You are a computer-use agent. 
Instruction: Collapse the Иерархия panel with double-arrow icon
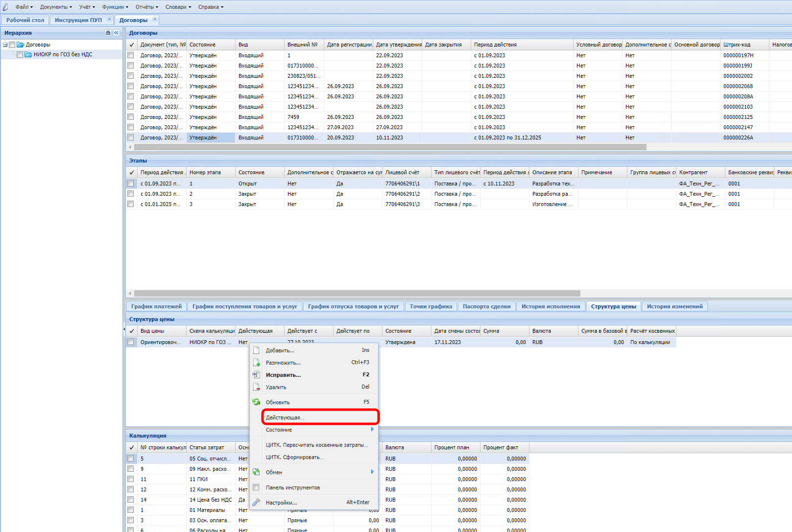point(116,33)
